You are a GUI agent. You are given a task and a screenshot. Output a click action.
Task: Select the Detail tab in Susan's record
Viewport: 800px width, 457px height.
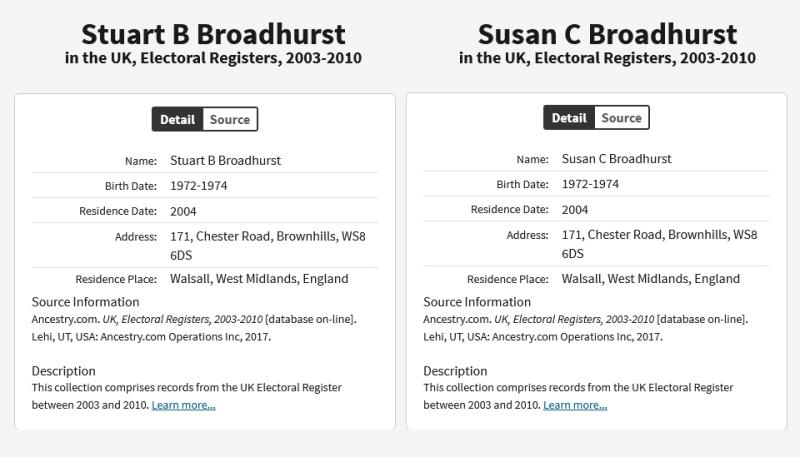point(569,118)
